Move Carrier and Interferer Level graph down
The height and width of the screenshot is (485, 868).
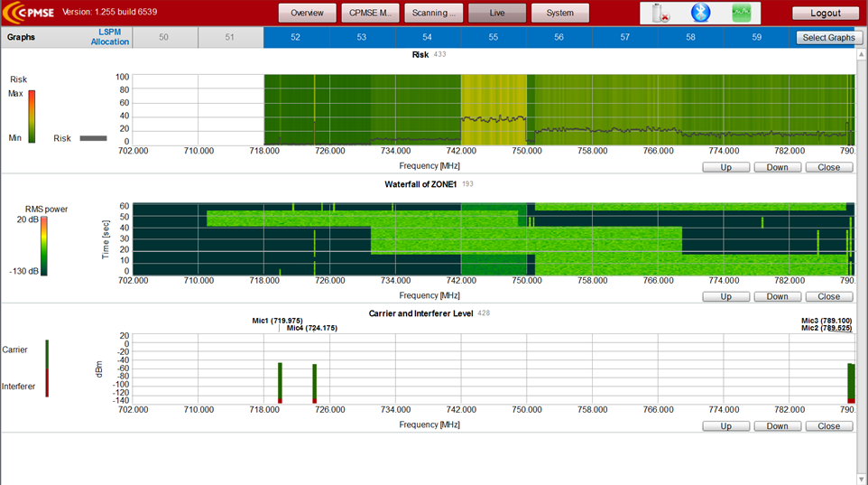tap(777, 426)
